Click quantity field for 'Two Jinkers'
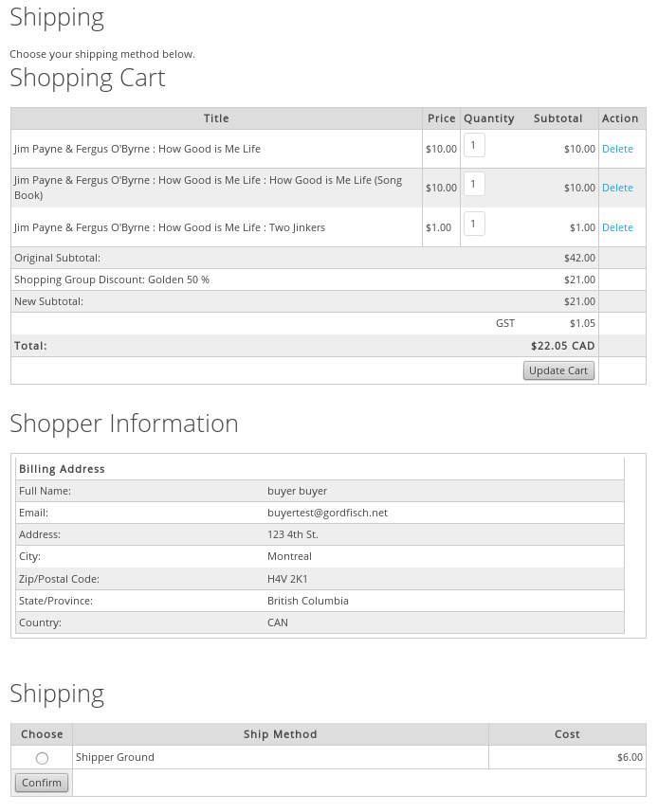The width and height of the screenshot is (658, 812). click(474, 224)
